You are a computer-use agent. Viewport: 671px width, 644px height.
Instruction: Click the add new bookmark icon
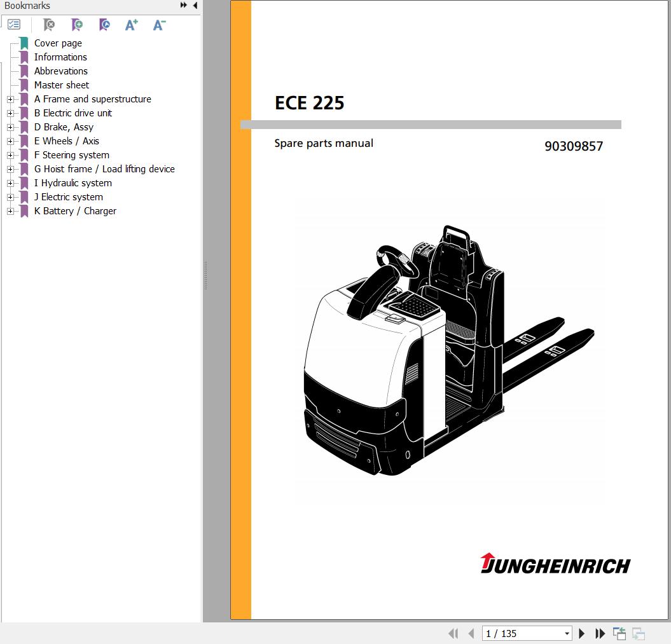point(77,25)
